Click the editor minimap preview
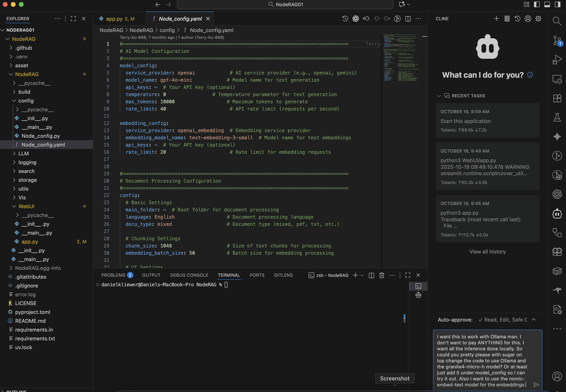The width and height of the screenshot is (566, 392). click(401, 58)
